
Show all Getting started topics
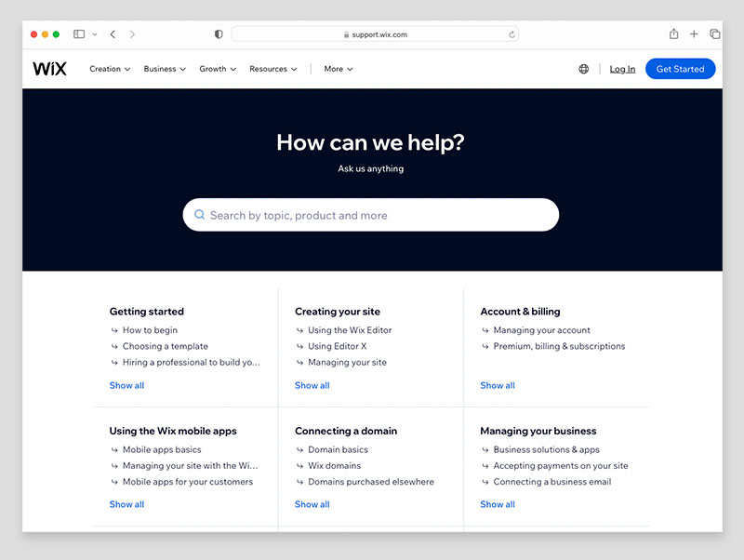(126, 385)
